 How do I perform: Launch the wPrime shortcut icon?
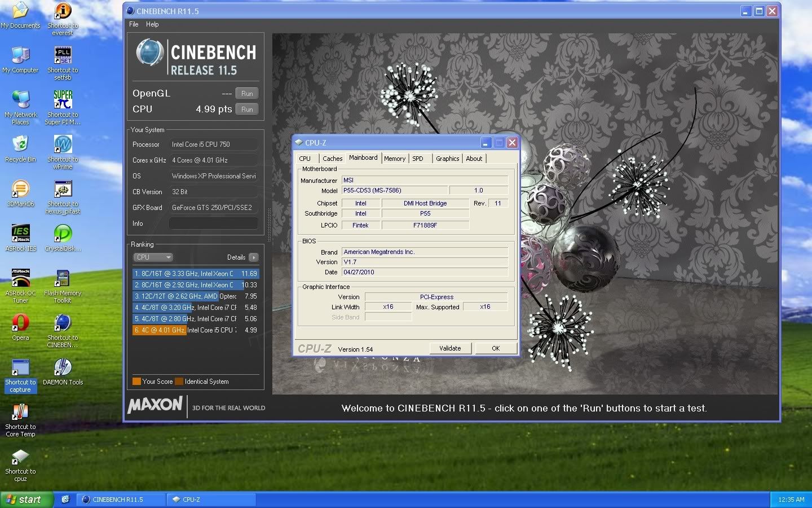pyautogui.click(x=63, y=144)
